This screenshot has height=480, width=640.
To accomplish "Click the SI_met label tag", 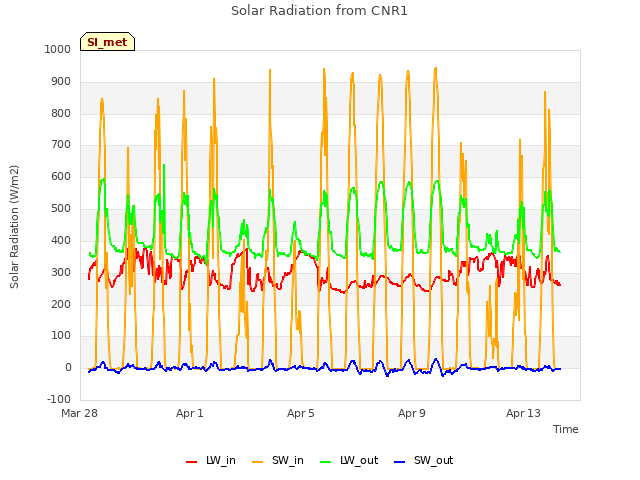I will tap(107, 42).
